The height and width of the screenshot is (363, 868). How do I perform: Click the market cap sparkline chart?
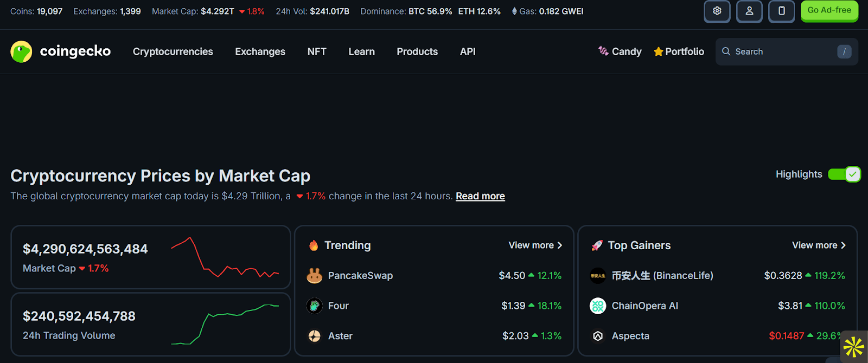(x=225, y=257)
